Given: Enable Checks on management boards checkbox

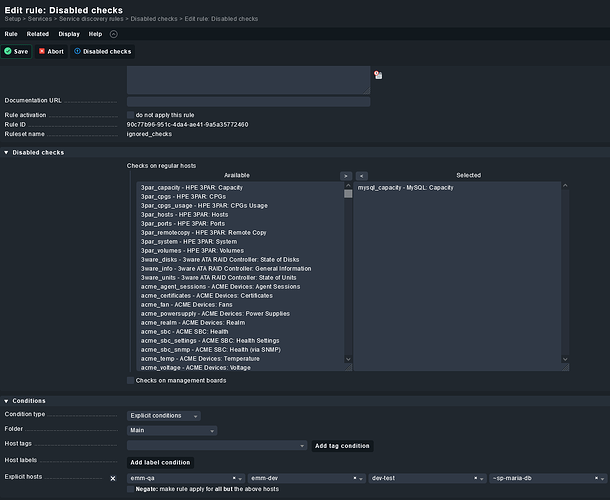Looking at the screenshot, I should coord(130,380).
